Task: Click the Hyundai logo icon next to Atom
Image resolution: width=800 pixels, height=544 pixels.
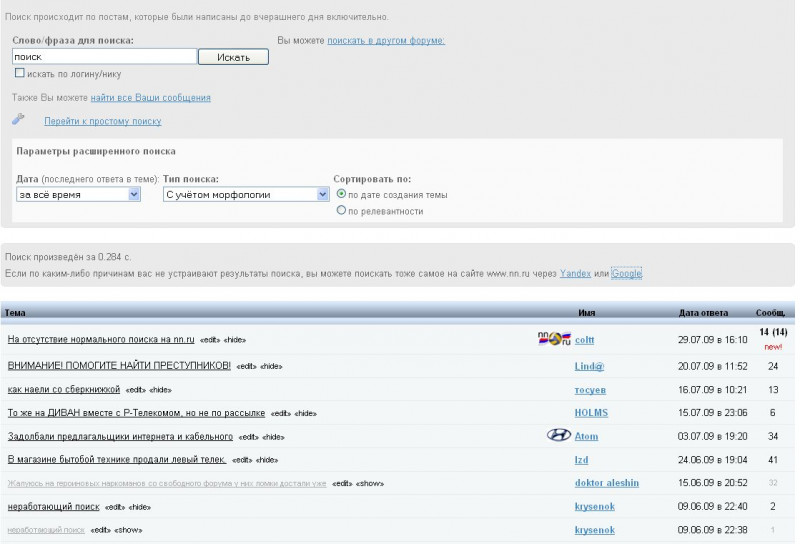Action: [559, 435]
